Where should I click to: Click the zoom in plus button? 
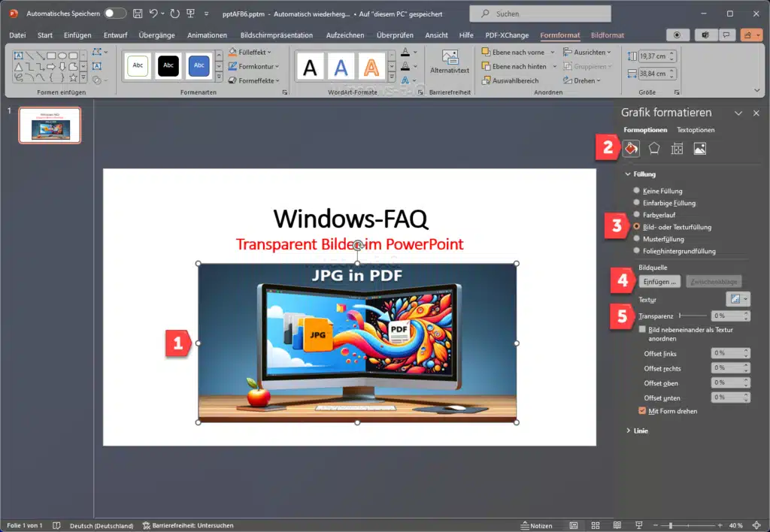720,526
